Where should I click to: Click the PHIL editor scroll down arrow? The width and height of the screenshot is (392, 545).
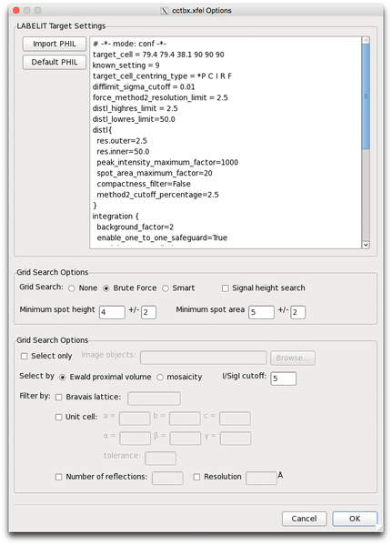coord(366,245)
